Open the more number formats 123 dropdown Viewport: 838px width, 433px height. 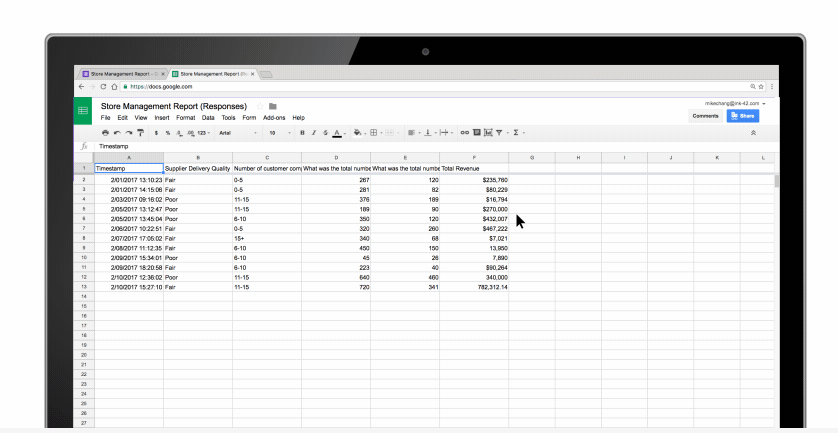tap(203, 133)
